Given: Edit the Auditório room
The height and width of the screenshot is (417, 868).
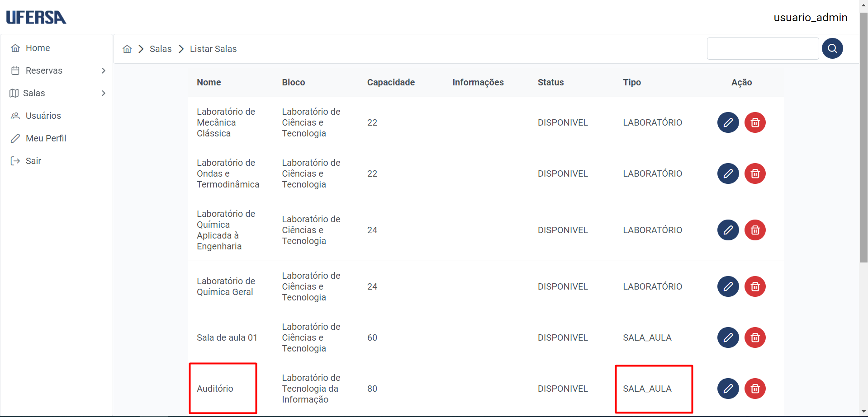Looking at the screenshot, I should coord(728,389).
